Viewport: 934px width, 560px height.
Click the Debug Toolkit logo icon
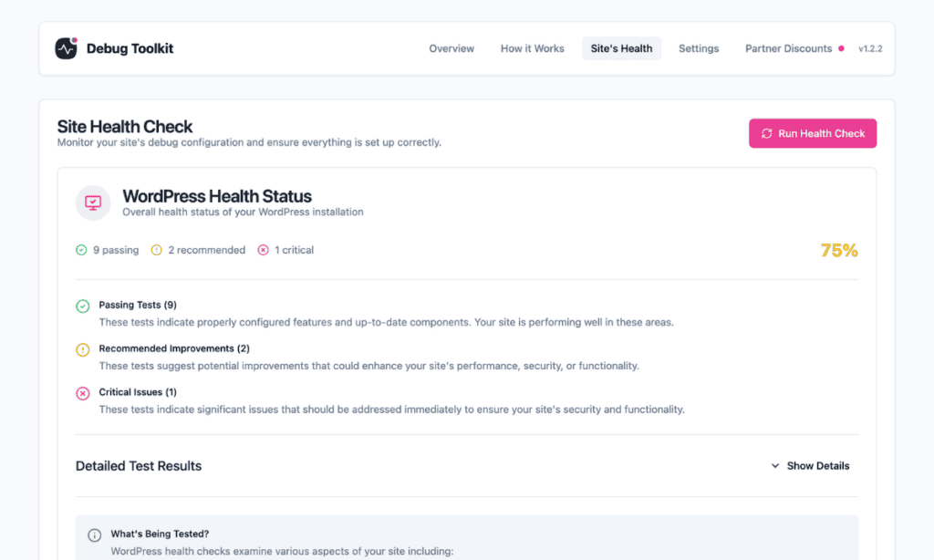66,48
